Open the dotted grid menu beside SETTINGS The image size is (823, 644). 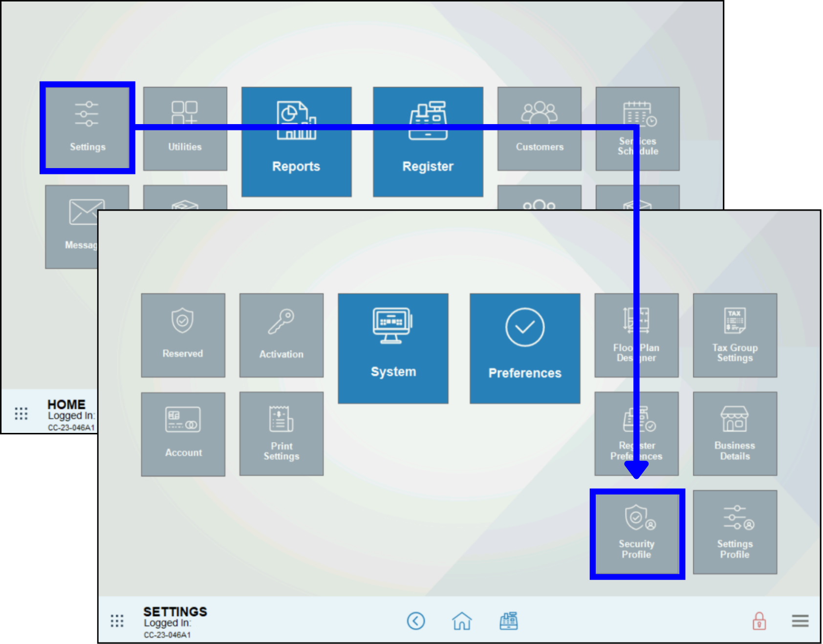pyautogui.click(x=117, y=621)
